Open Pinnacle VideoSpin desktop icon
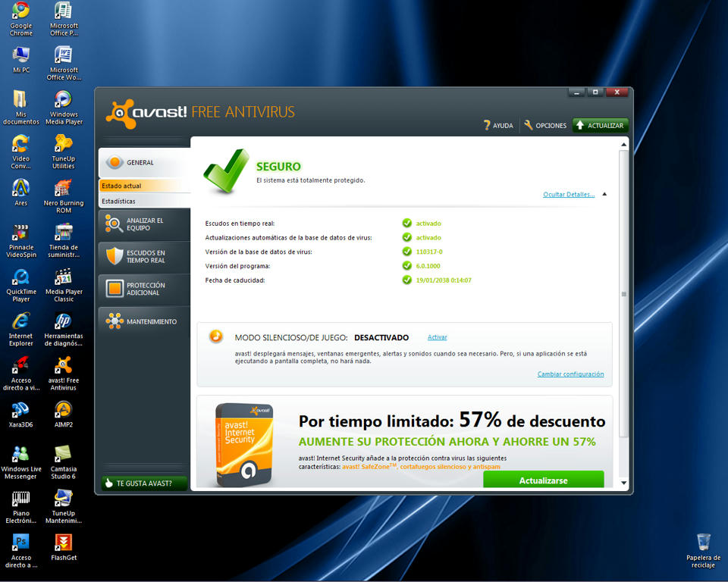 (21, 240)
